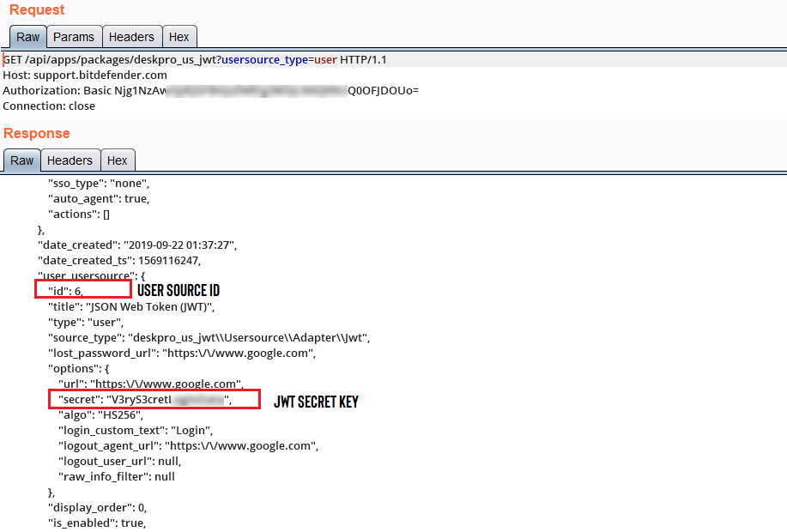This screenshot has height=532, width=787.
Task: Click the Response section heading
Action: [x=36, y=133]
